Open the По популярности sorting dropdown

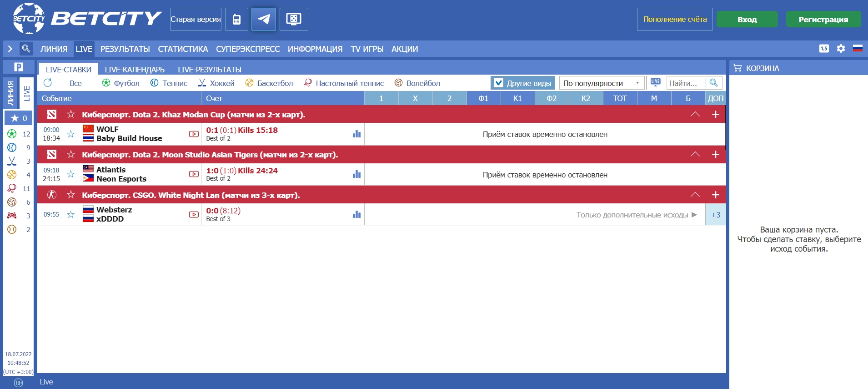[x=601, y=83]
